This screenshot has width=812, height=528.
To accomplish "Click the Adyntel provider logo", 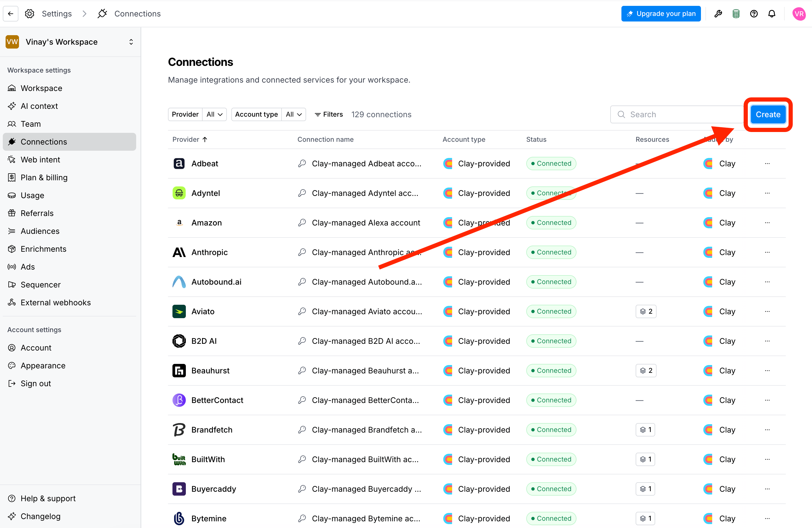I will pyautogui.click(x=179, y=193).
